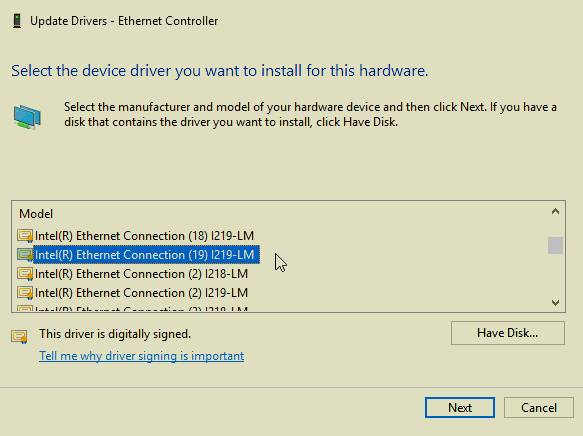Open the Have Disk dialog
This screenshot has width=583, height=436.
coord(508,333)
